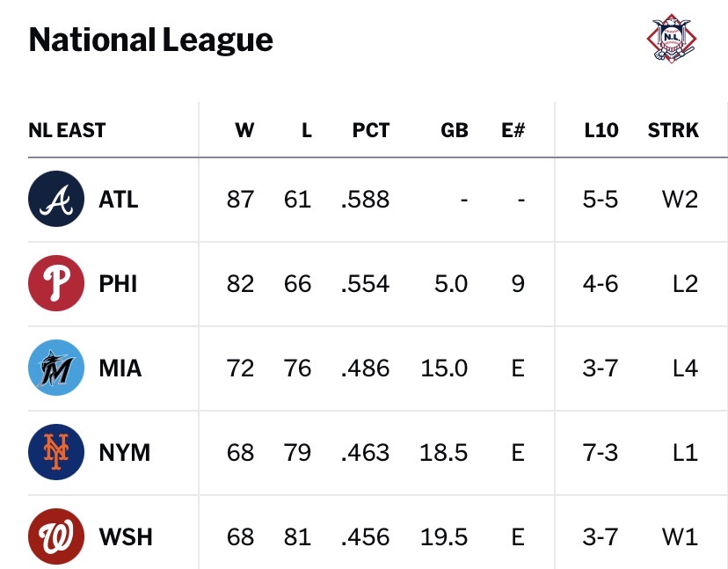This screenshot has width=728, height=569.
Task: Click the Miami Marlins team logo
Action: coord(56,368)
